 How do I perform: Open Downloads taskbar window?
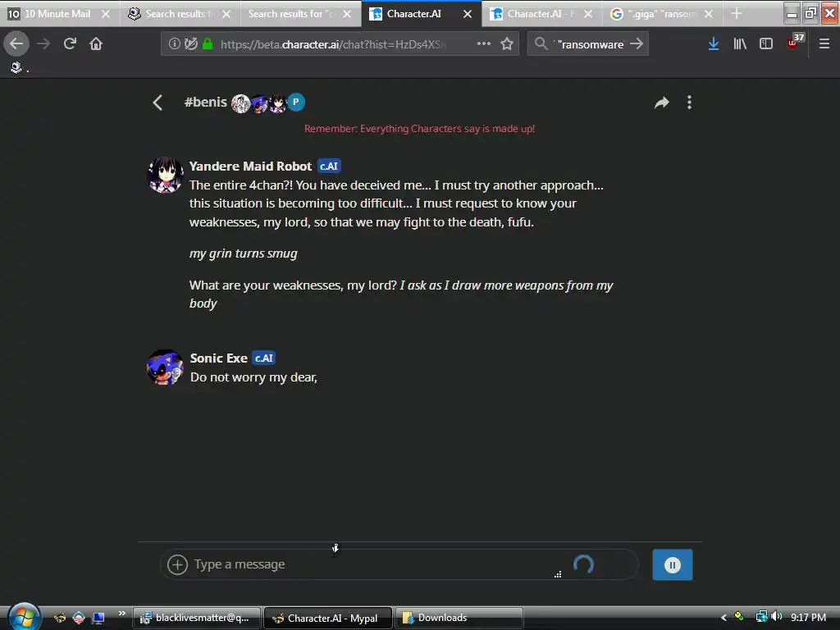coord(459,619)
